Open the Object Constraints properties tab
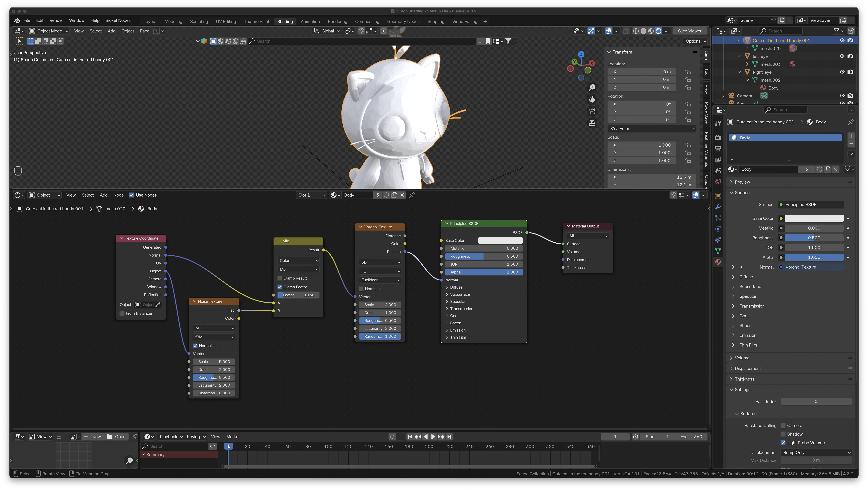 718,240
